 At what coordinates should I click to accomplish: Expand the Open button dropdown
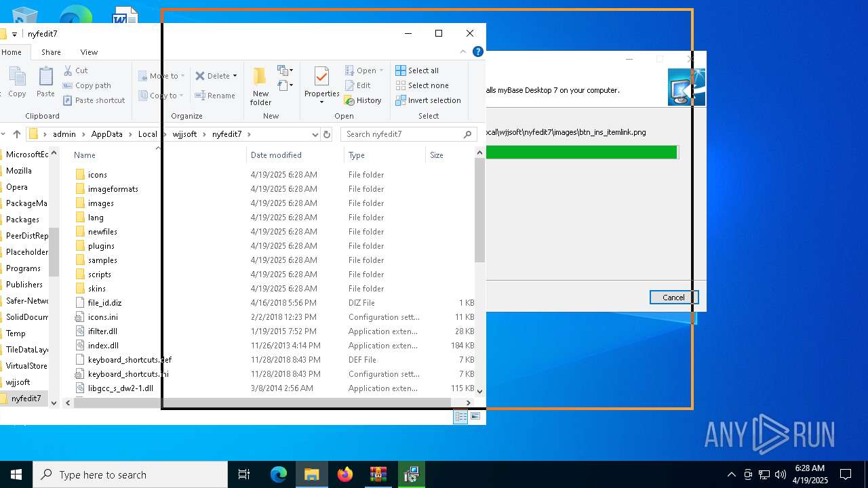[381, 70]
